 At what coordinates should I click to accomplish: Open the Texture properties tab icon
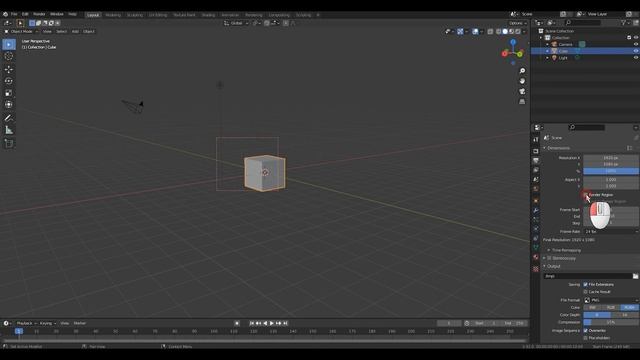536,269
